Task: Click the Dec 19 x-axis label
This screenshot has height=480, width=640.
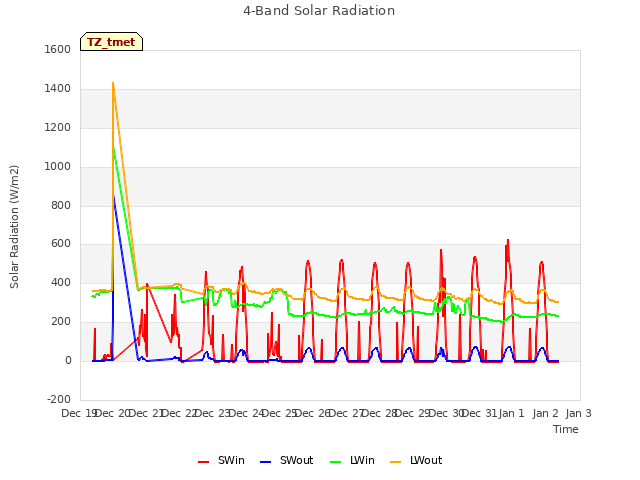Action: click(79, 413)
